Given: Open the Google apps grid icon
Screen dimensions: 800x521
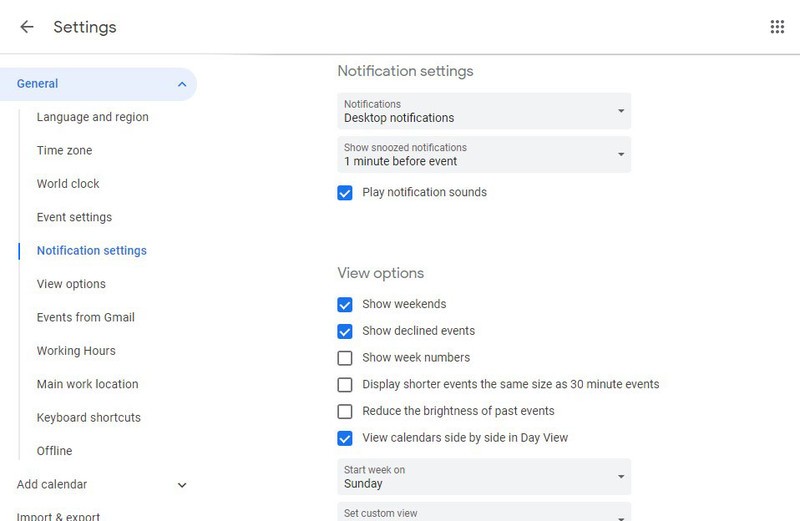Looking at the screenshot, I should tap(777, 27).
